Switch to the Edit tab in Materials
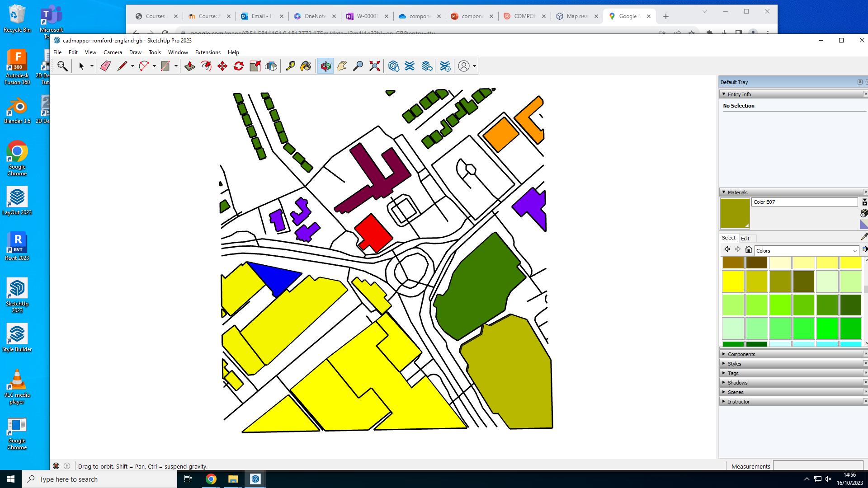Screen dimensions: 868x488 click(745, 239)
